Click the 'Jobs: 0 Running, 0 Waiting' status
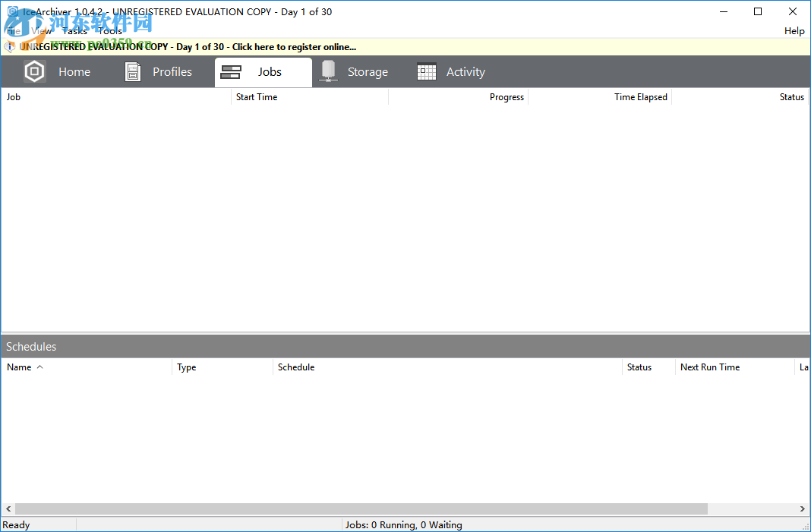 pos(403,524)
